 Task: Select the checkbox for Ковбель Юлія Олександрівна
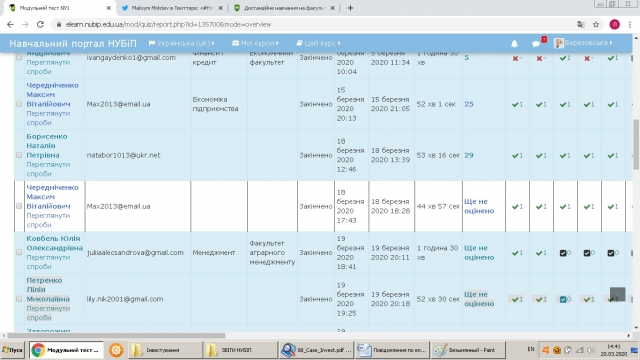click(19, 252)
